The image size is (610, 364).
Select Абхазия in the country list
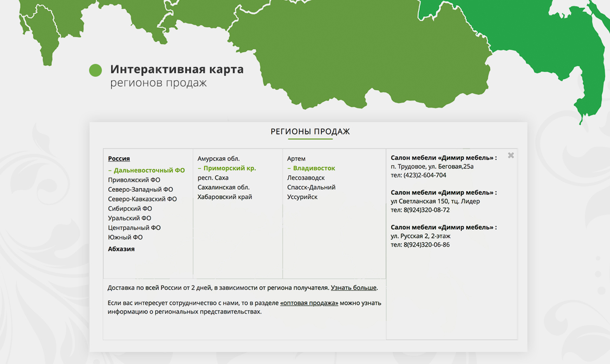pos(121,249)
